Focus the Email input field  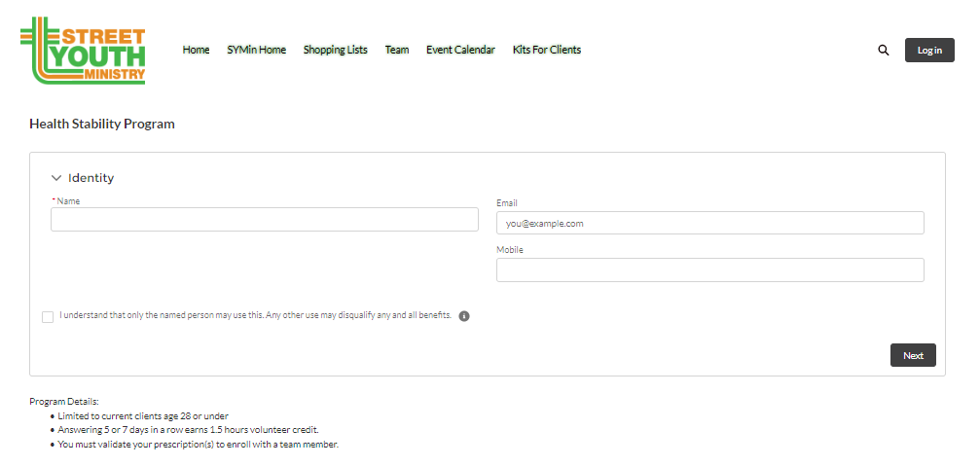pos(710,223)
